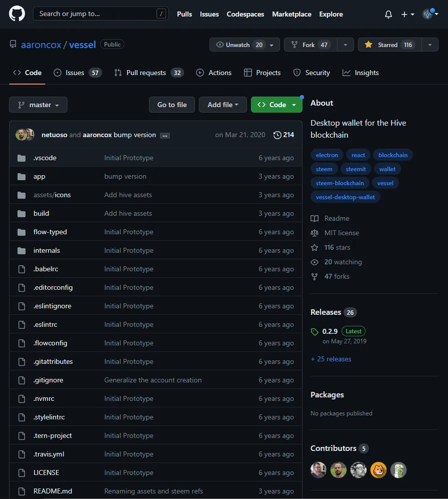The height and width of the screenshot is (499, 448).
Task: Select the Code tab
Action: tap(27, 73)
